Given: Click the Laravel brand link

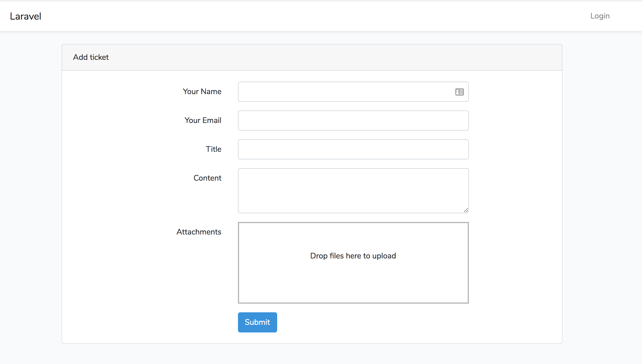Looking at the screenshot, I should click(25, 16).
